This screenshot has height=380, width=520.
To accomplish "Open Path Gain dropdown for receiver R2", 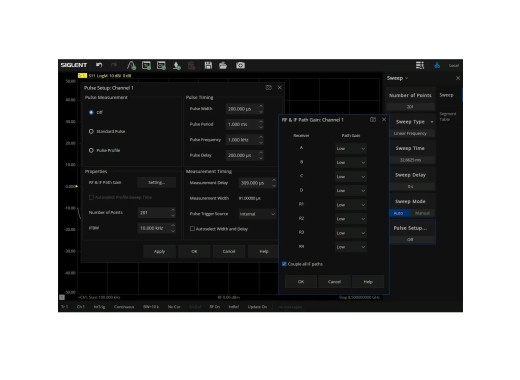I will (x=351, y=219).
